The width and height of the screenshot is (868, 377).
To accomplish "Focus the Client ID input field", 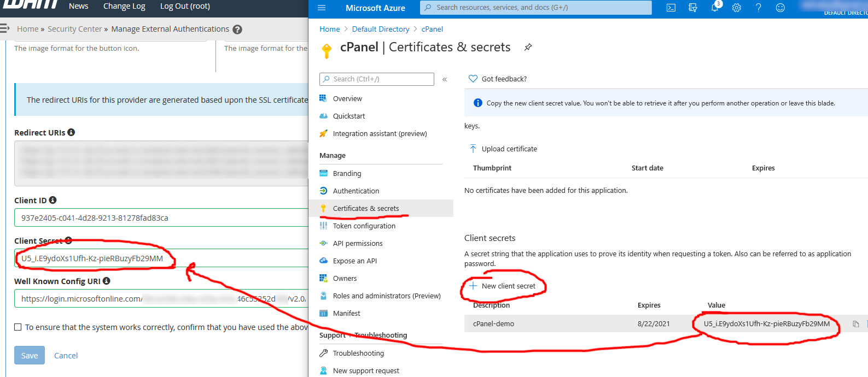I will click(161, 217).
